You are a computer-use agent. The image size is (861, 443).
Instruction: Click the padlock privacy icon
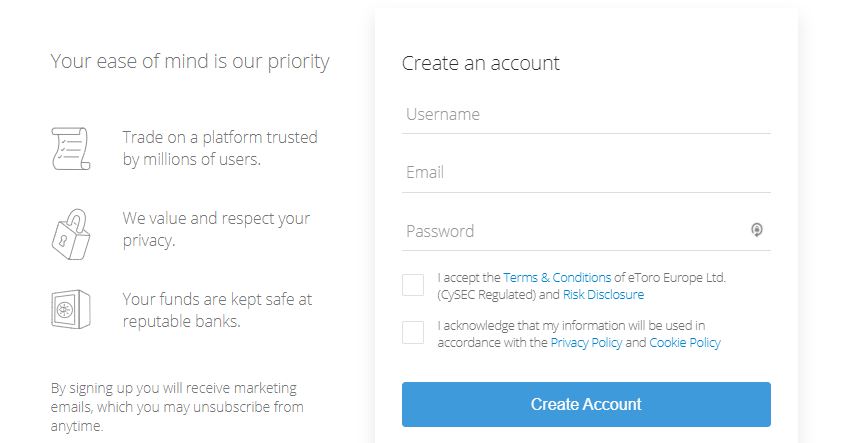[71, 234]
